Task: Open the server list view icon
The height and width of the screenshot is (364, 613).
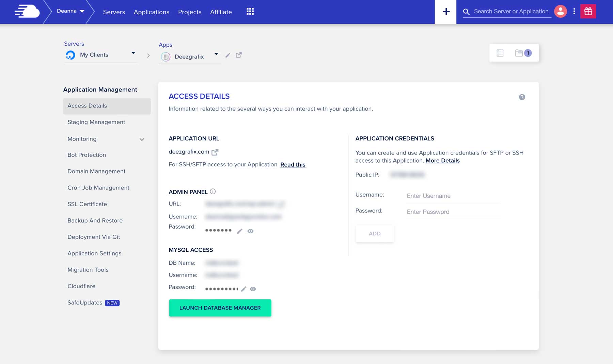Action: (x=500, y=53)
